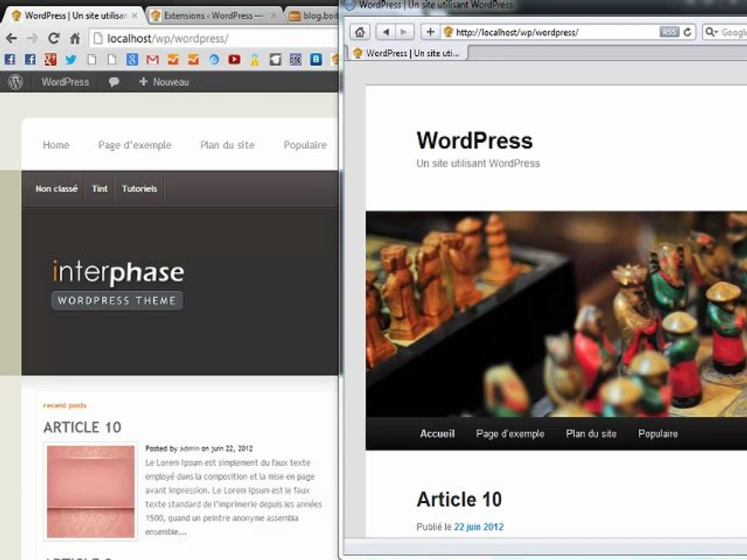Click Chrome's forward arrow button
Image resolution: width=747 pixels, height=560 pixels.
[33, 39]
